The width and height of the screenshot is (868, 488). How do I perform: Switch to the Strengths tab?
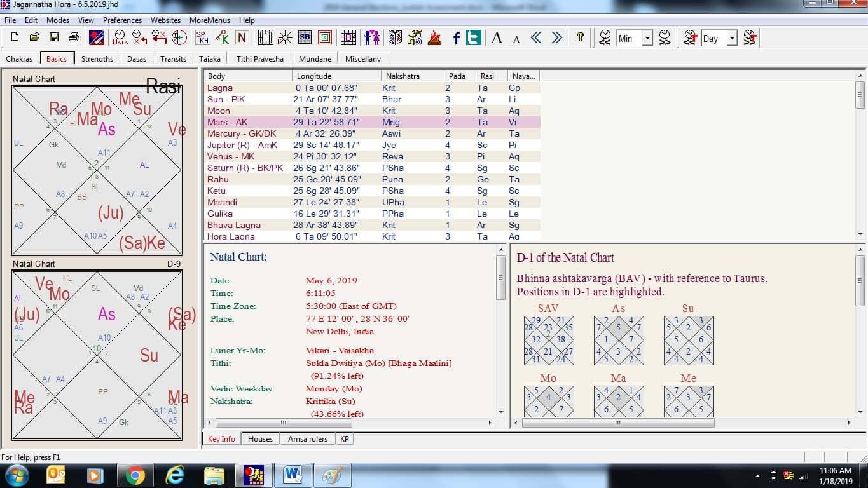pyautogui.click(x=97, y=58)
